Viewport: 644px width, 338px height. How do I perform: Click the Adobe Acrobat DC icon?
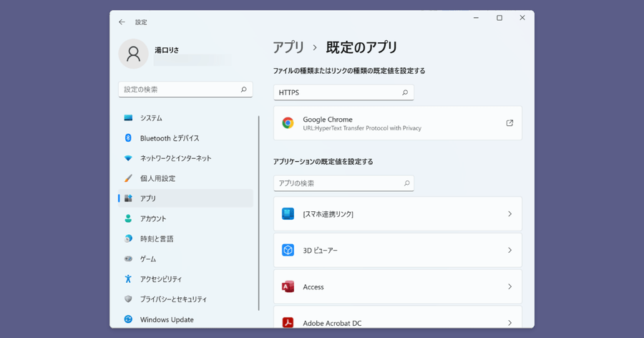click(x=288, y=323)
